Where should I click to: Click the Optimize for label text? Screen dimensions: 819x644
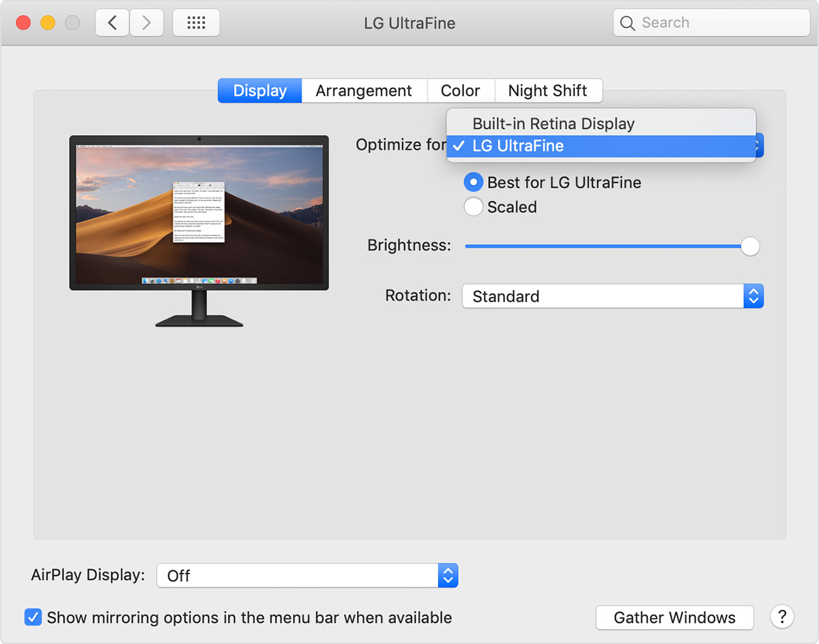click(401, 145)
